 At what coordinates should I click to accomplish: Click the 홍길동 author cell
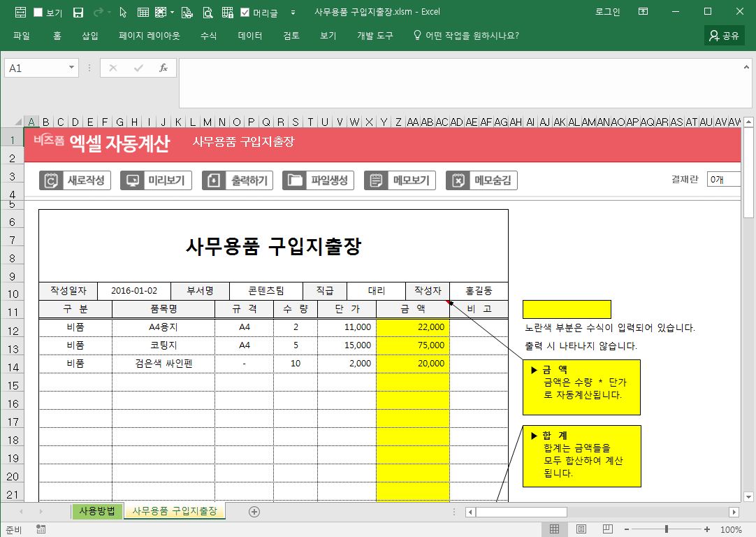pos(479,291)
